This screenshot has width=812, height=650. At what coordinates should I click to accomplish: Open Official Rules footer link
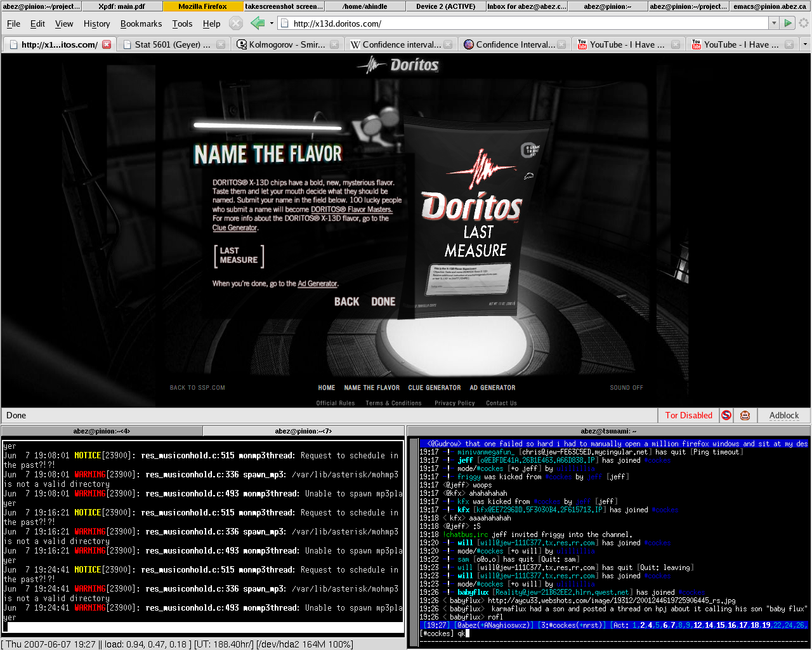point(336,403)
